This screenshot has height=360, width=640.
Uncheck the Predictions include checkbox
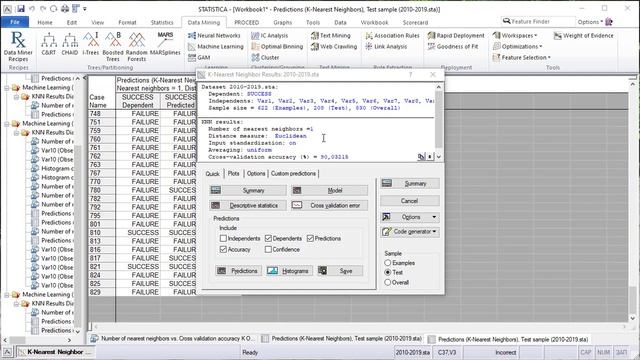(x=310, y=238)
